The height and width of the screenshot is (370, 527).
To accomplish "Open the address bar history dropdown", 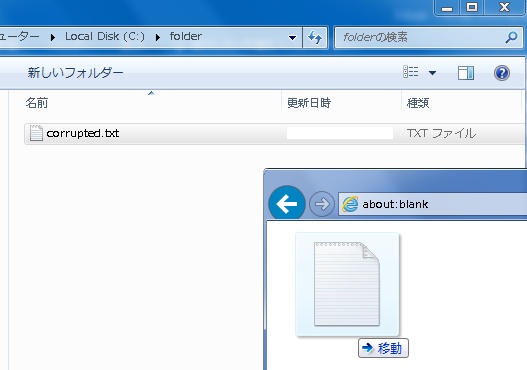I will click(x=292, y=37).
